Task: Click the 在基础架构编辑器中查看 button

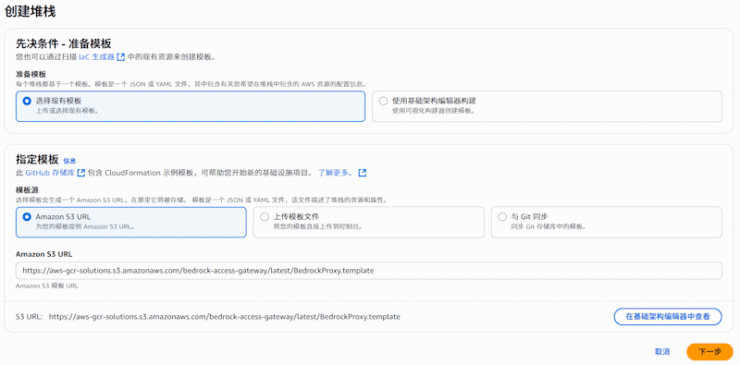Action: tap(668, 317)
